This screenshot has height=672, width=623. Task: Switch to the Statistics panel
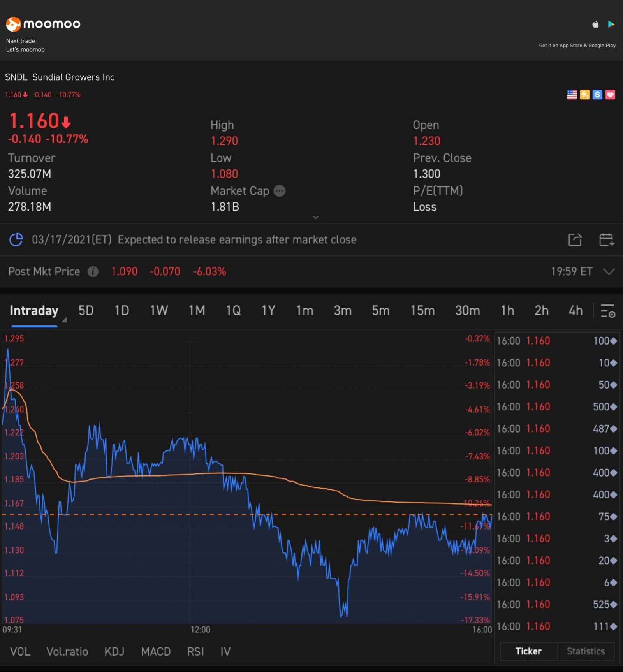[586, 651]
